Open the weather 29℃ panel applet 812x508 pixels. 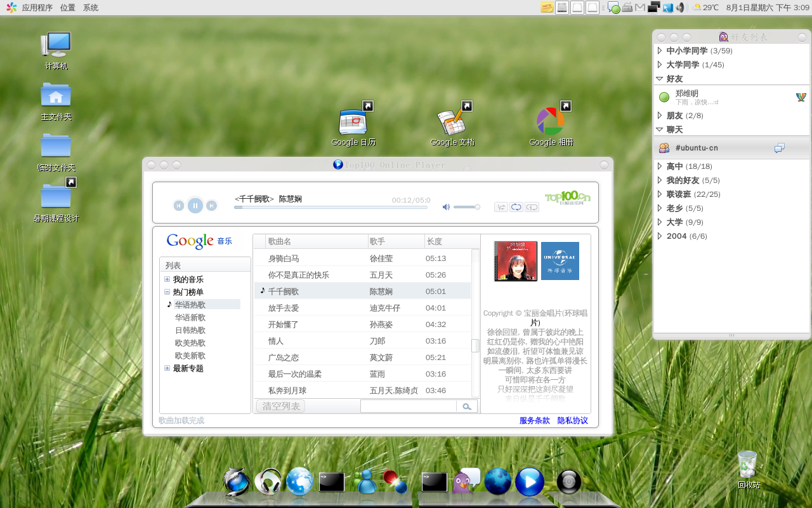click(705, 8)
